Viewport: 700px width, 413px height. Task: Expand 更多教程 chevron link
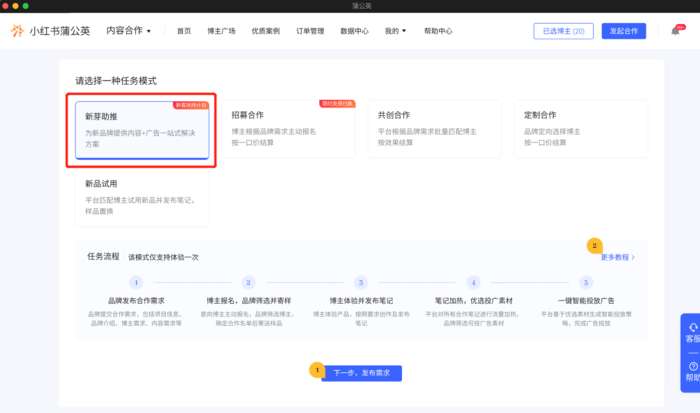coord(619,257)
